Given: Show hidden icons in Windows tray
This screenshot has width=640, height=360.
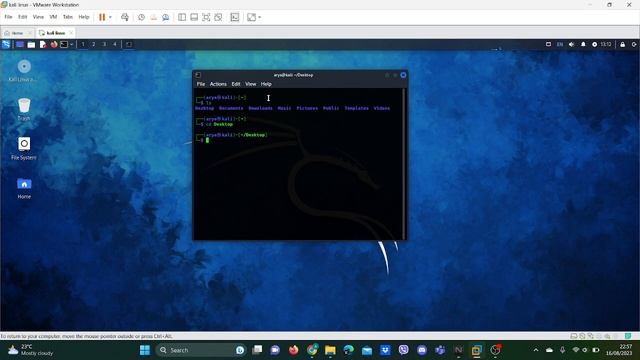Looking at the screenshot, I should 536,350.
